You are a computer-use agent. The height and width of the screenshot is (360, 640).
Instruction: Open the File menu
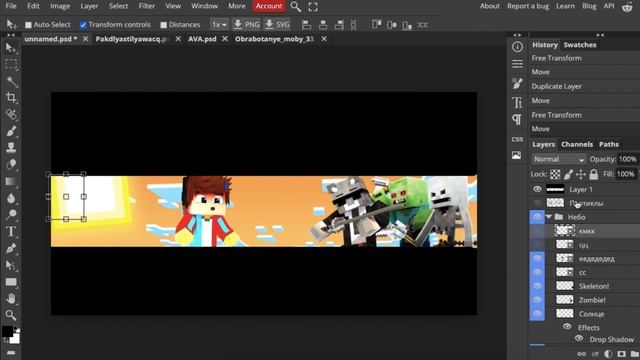[x=11, y=6]
